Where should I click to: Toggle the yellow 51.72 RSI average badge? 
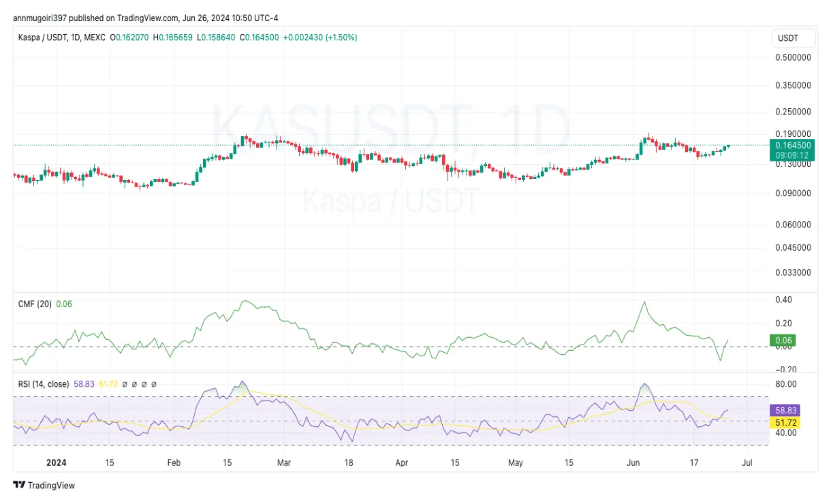click(x=783, y=422)
